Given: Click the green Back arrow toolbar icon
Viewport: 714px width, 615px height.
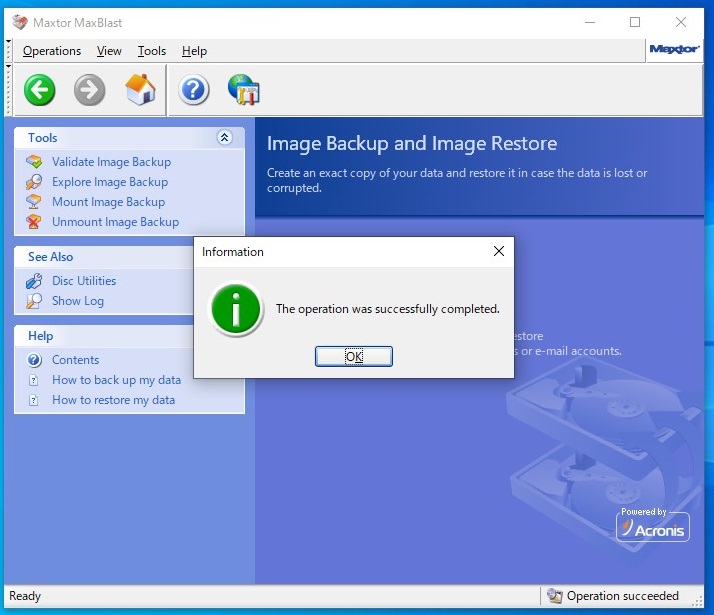Looking at the screenshot, I should click(40, 90).
